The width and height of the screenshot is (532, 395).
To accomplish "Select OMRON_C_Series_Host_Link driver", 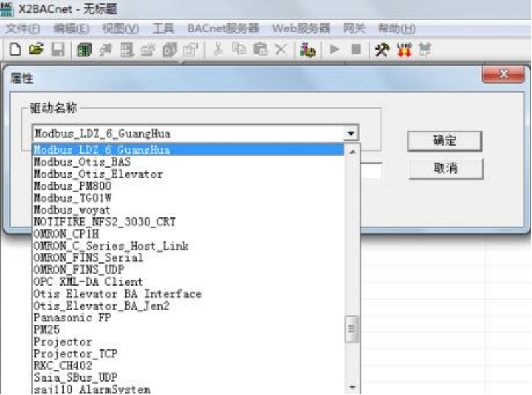I will point(188,246).
